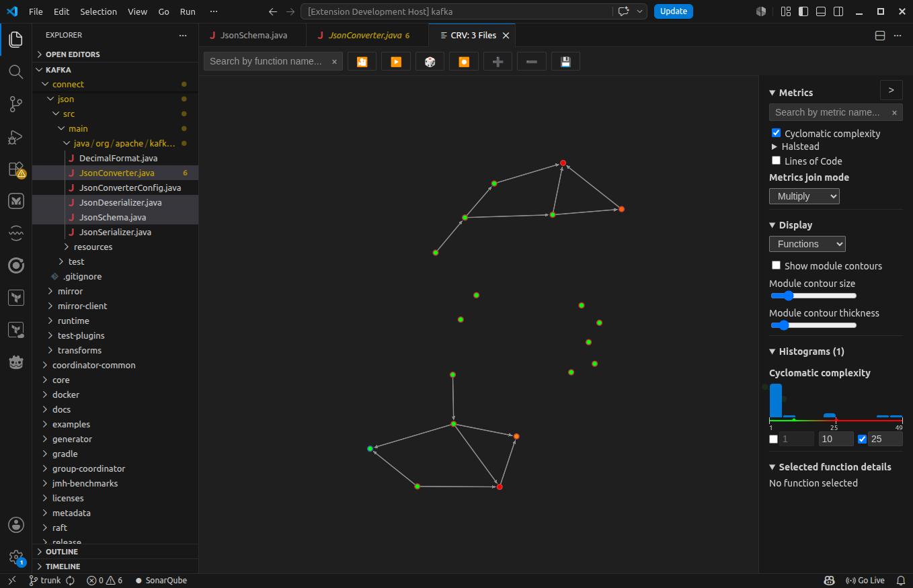
Task: Open the Selection menu
Action: click(98, 11)
